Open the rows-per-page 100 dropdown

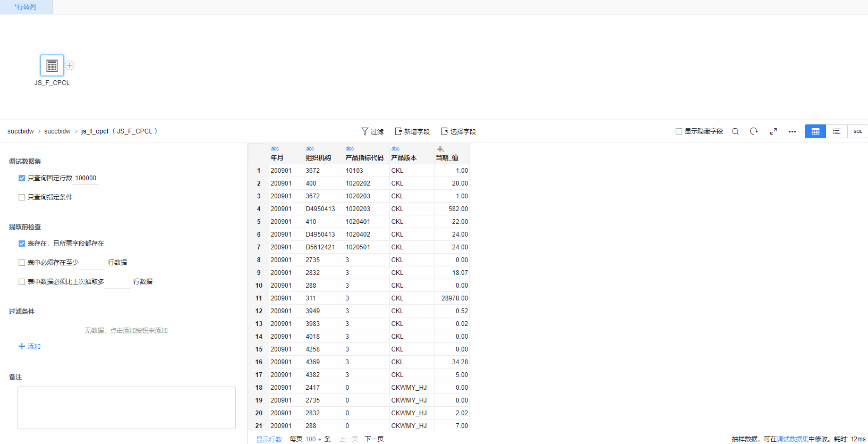point(313,439)
